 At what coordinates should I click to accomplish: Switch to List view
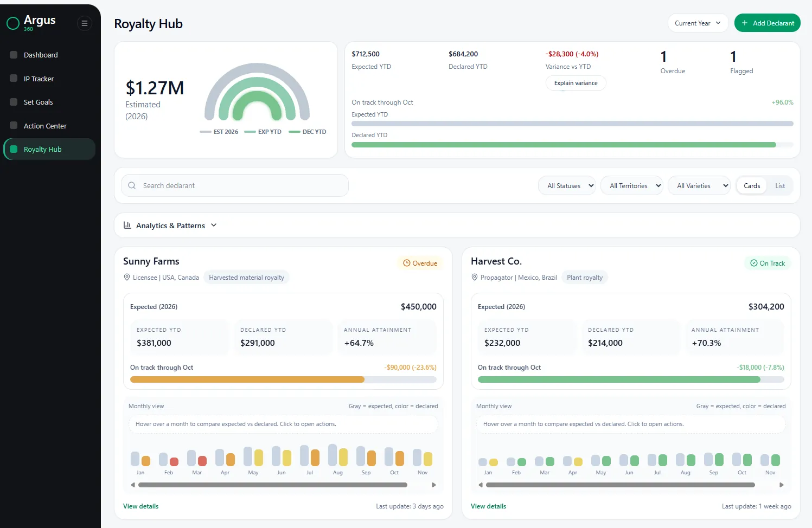click(780, 186)
